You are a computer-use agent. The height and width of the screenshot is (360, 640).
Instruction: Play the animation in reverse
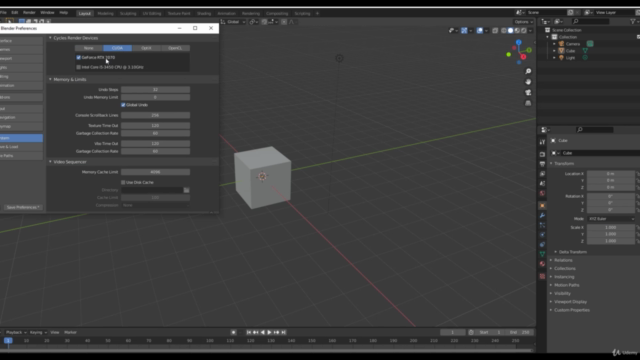coord(262,332)
